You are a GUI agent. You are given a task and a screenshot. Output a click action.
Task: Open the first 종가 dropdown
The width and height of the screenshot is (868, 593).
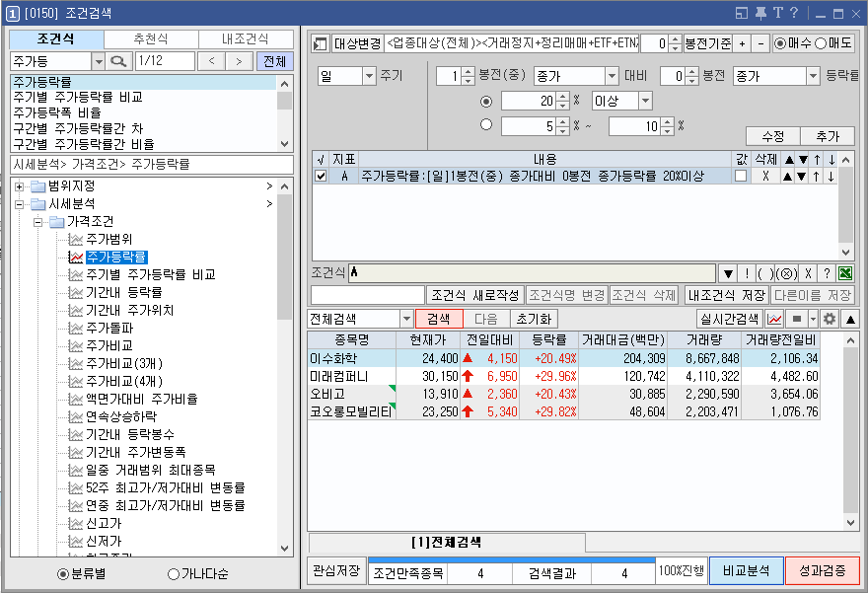tap(612, 76)
